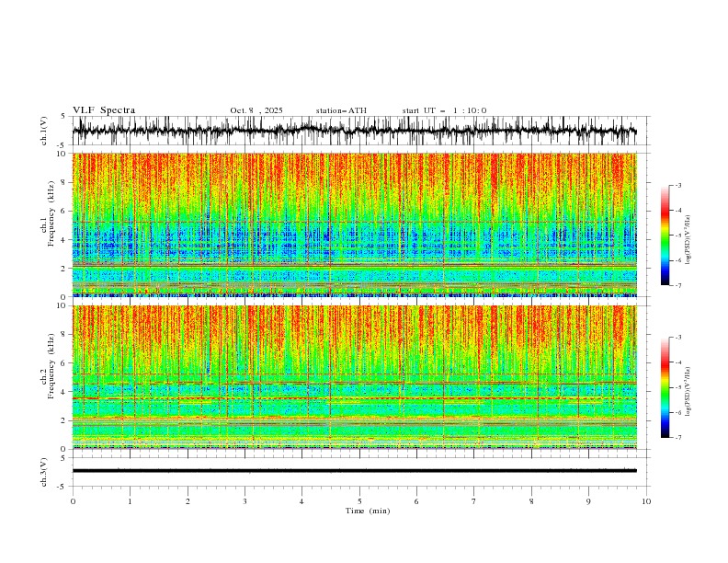Select the "start UT = 1 :10: 0" text
This screenshot has height=563, width=728.
[444, 110]
